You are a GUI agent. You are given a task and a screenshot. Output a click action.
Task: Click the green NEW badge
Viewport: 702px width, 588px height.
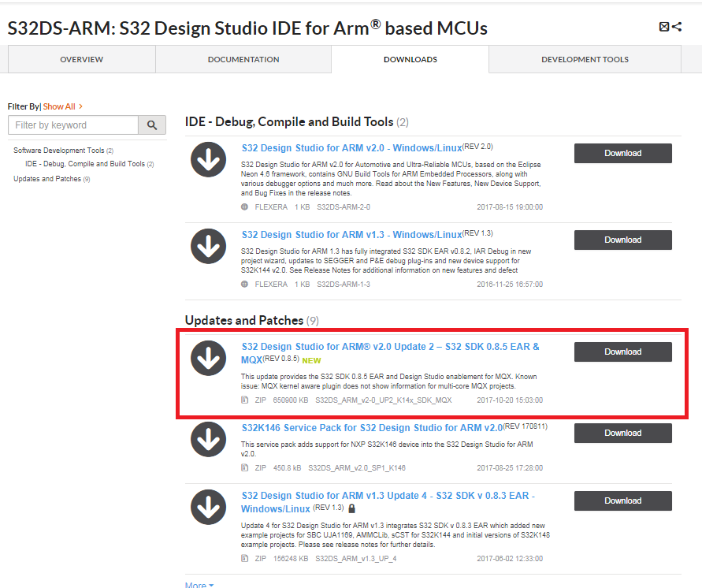pos(311,360)
